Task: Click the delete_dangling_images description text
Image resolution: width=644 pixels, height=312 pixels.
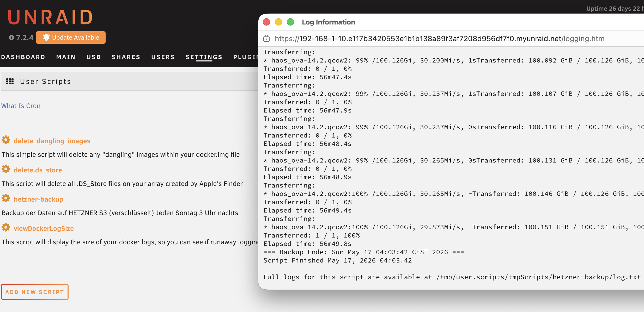Action: 121,154
